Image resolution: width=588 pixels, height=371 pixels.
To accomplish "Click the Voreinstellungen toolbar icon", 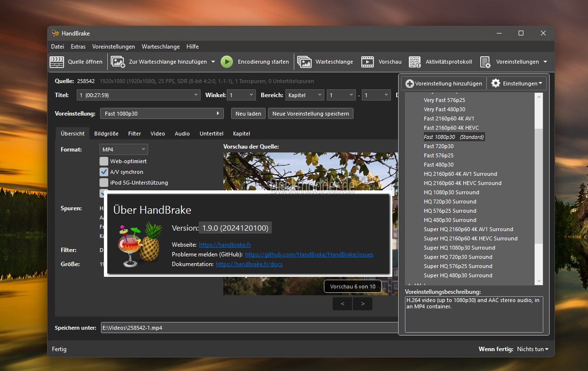I will (x=485, y=62).
